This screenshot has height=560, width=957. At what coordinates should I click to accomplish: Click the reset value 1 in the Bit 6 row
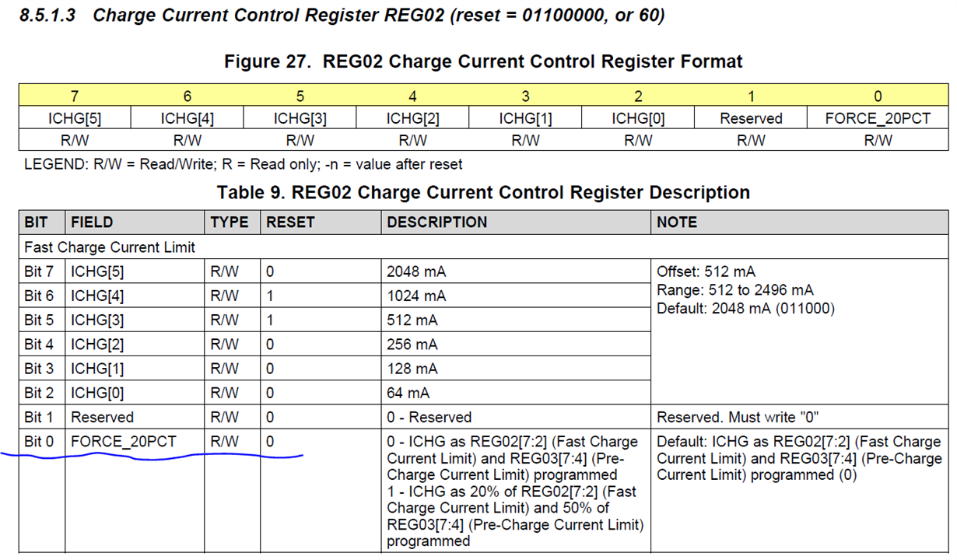coord(270,296)
